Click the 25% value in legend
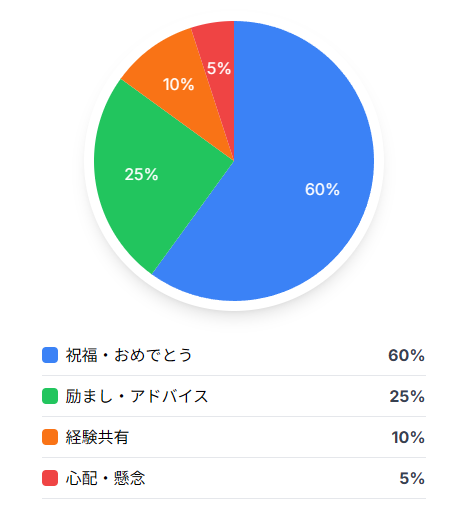466x517 pixels. 407,396
